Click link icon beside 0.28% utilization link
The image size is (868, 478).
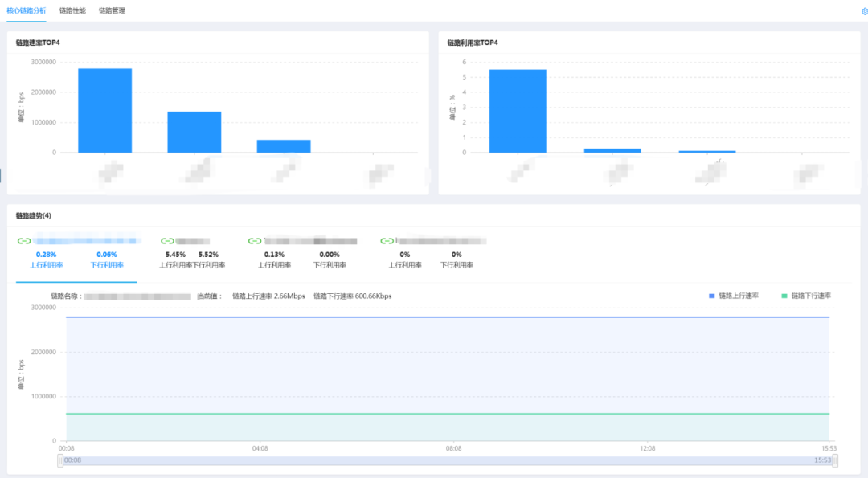point(24,241)
